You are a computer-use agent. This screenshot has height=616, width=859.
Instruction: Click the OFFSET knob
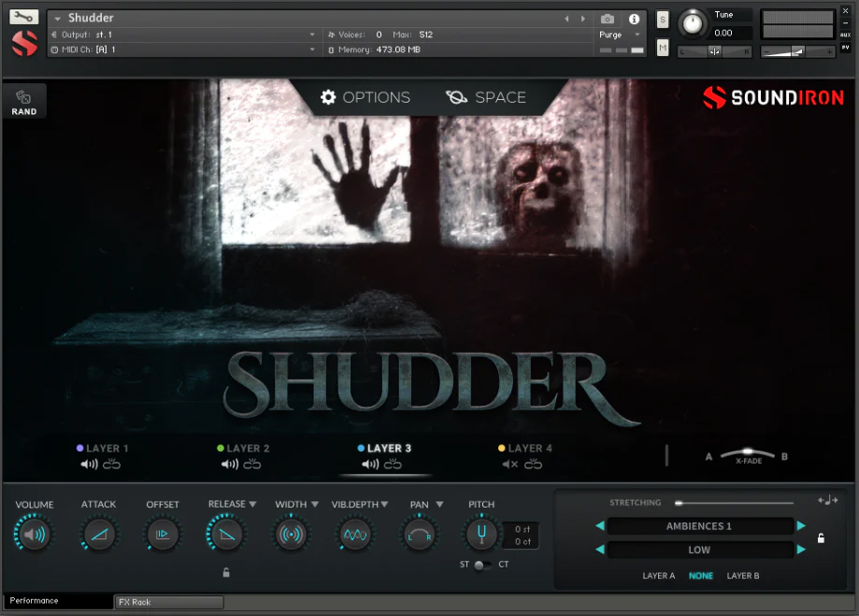click(x=163, y=534)
